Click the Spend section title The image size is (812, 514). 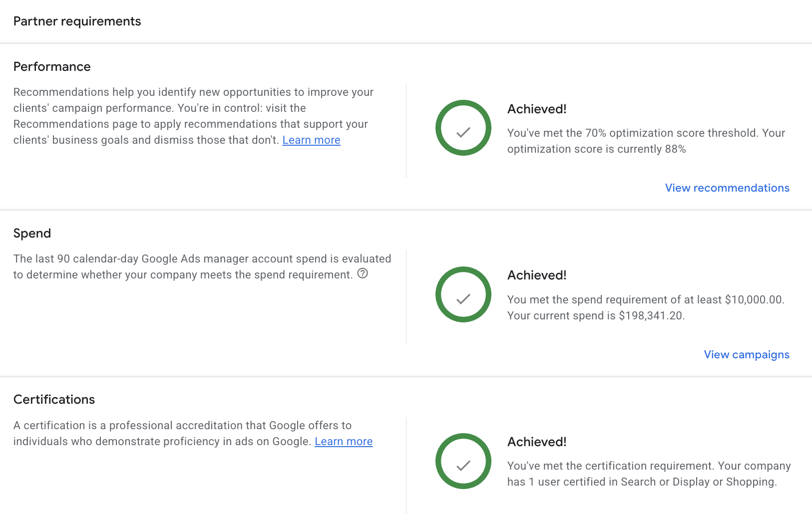point(32,233)
